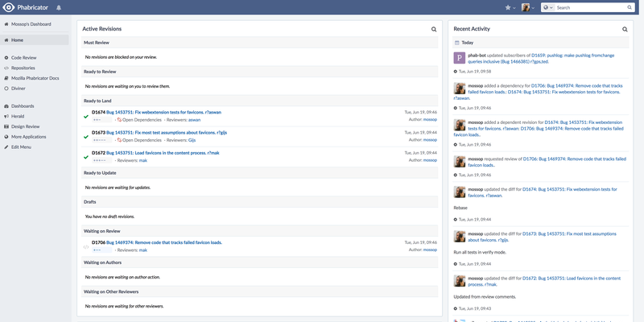Open the user profile avatar menu
Image resolution: width=644 pixels, height=322 pixels.
[528, 7]
